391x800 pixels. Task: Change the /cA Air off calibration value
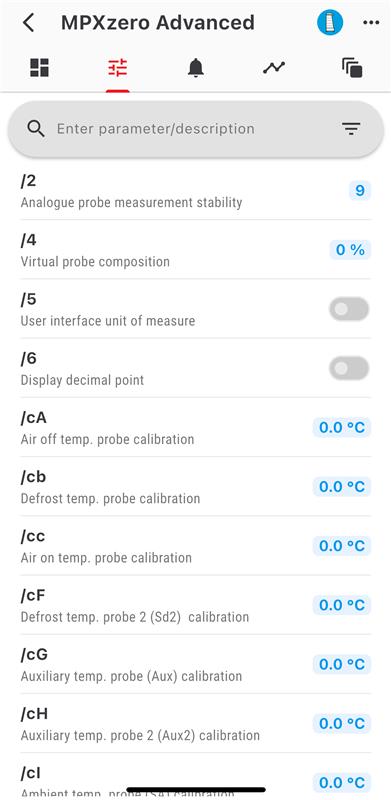tap(342, 427)
